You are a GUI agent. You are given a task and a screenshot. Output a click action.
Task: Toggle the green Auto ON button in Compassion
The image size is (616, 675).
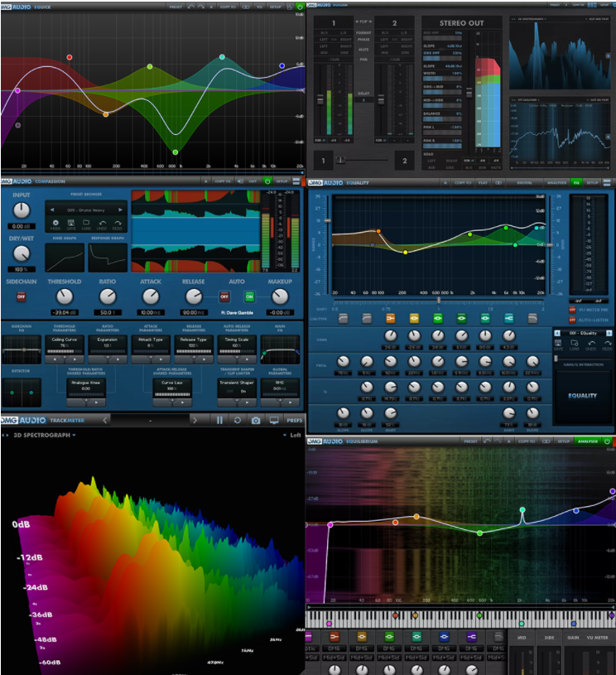249,297
